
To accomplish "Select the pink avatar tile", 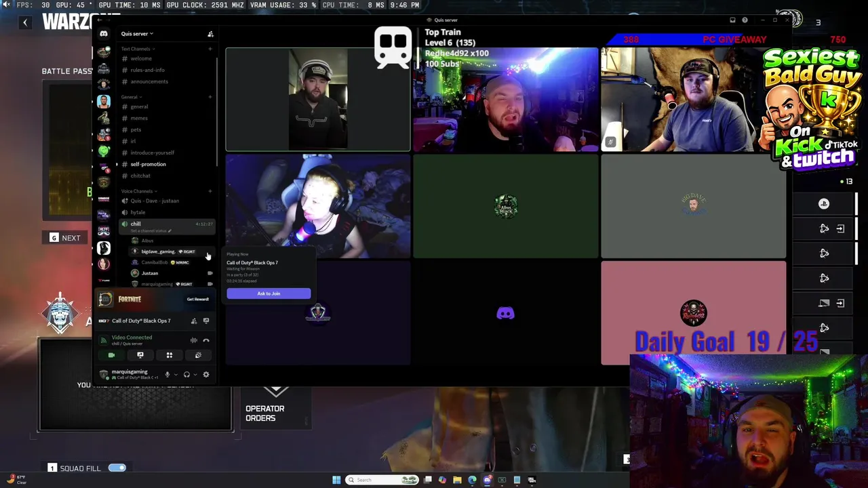I will point(693,313).
